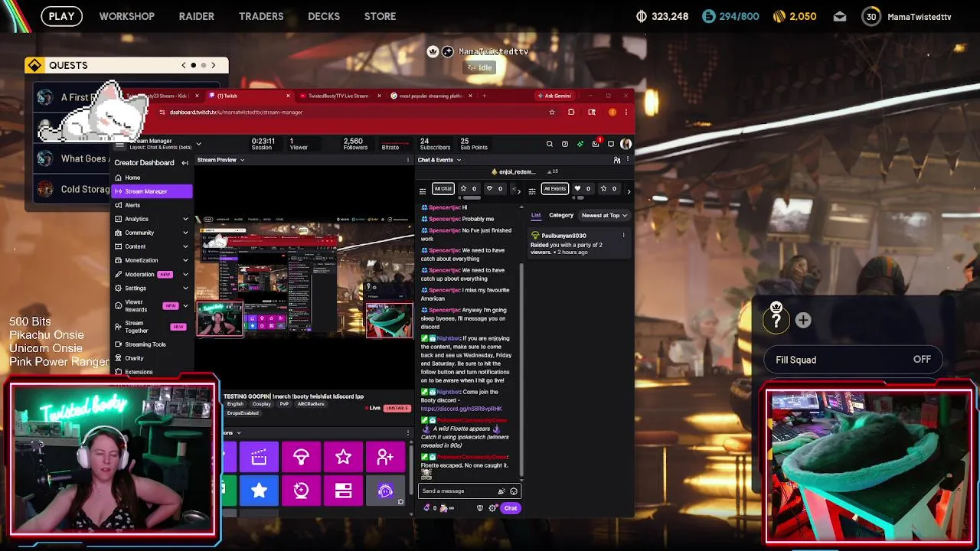The height and width of the screenshot is (551, 980).
Task: Toggle the All Events filter chip
Action: (554, 189)
